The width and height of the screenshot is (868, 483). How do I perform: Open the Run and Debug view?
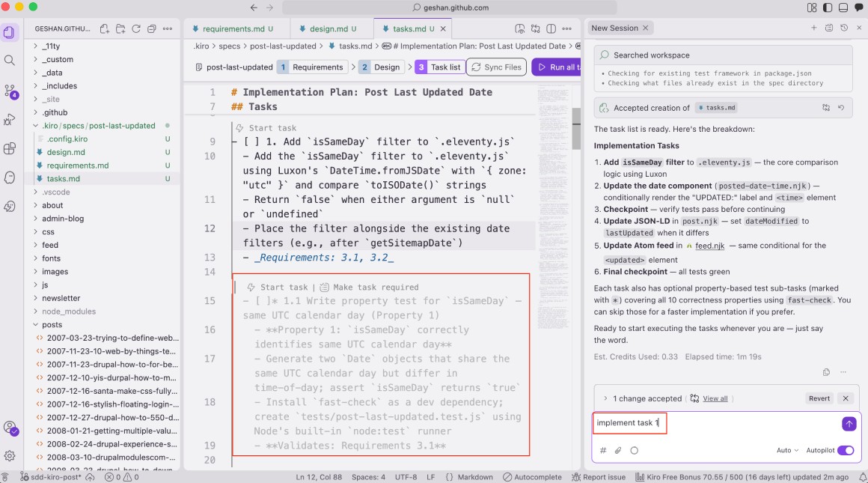tap(10, 120)
